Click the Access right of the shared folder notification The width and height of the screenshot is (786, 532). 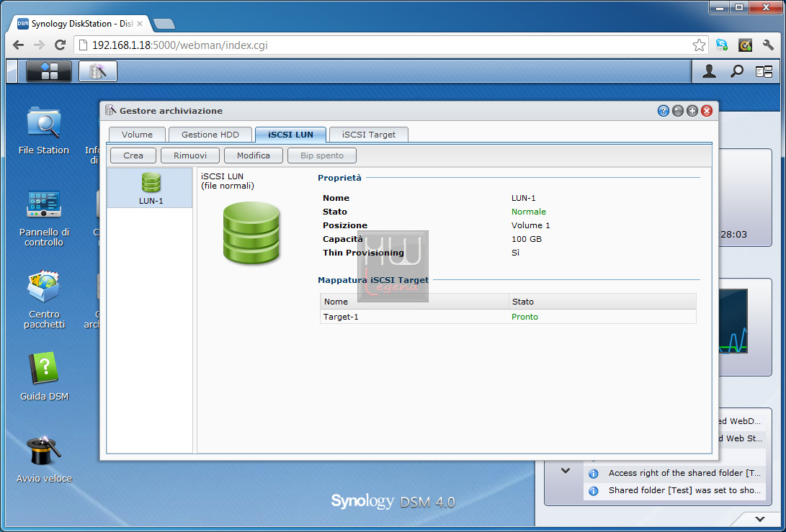pyautogui.click(x=684, y=474)
